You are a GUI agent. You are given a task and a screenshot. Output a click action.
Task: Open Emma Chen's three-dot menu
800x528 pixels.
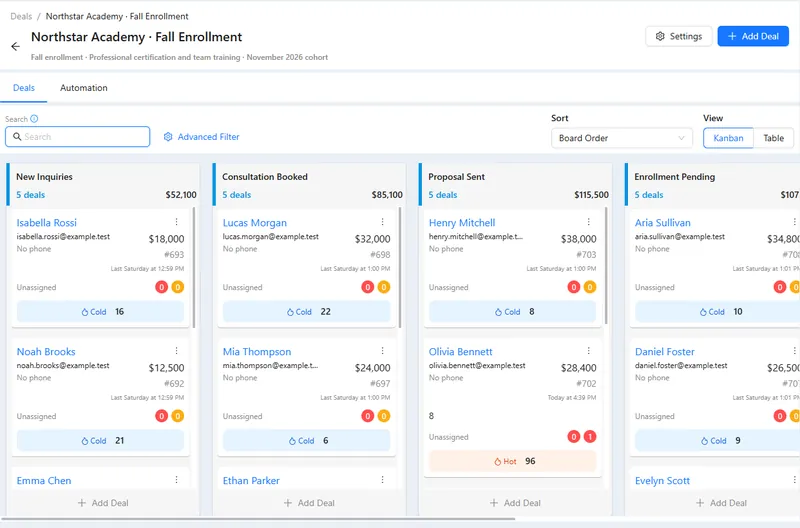(x=177, y=480)
